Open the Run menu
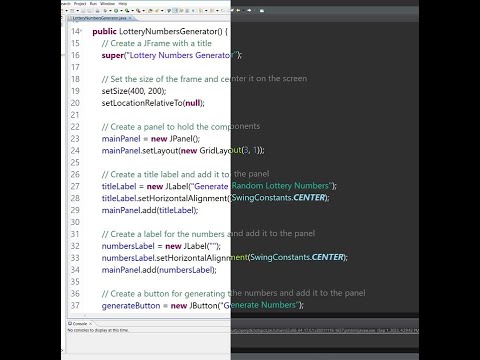Screen dimensions: 480x360 [x=93, y=4]
